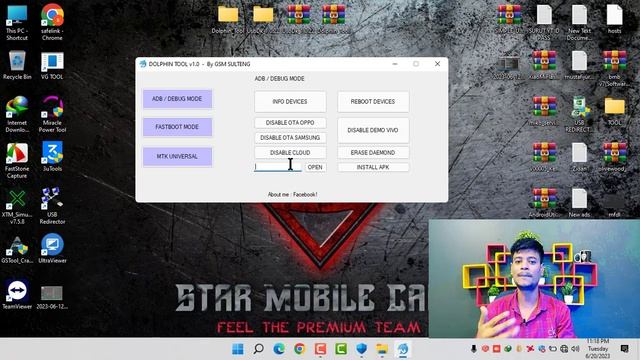Click DISABLE OTA OPPO button
Viewport: 640px width, 360px height.
tap(290, 123)
